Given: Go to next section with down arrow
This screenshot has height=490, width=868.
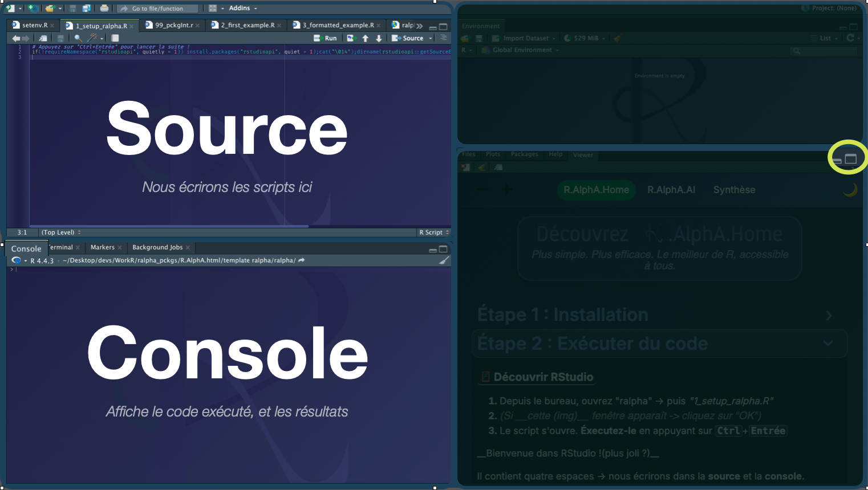Looking at the screenshot, I should point(379,38).
